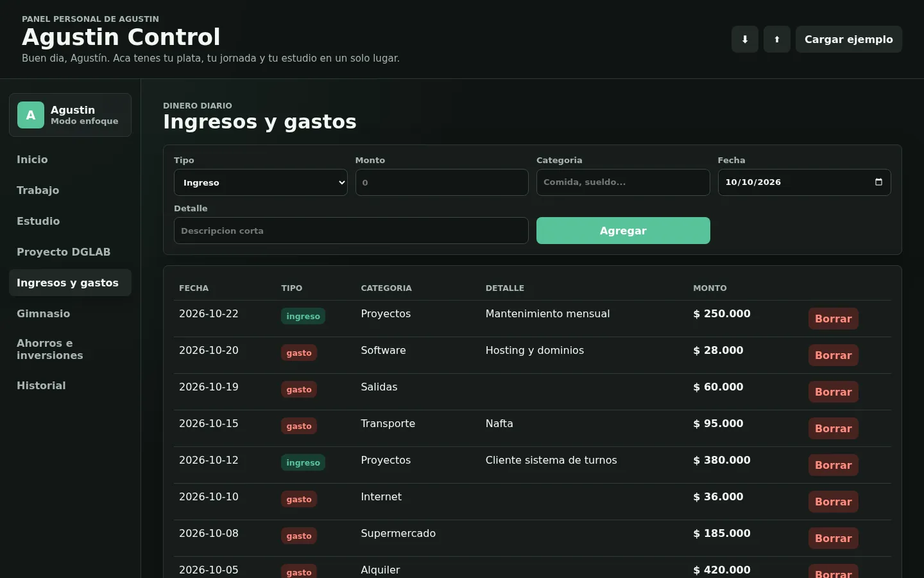924x578 pixels.
Task: Click the Agustin Control title
Action: (121, 37)
